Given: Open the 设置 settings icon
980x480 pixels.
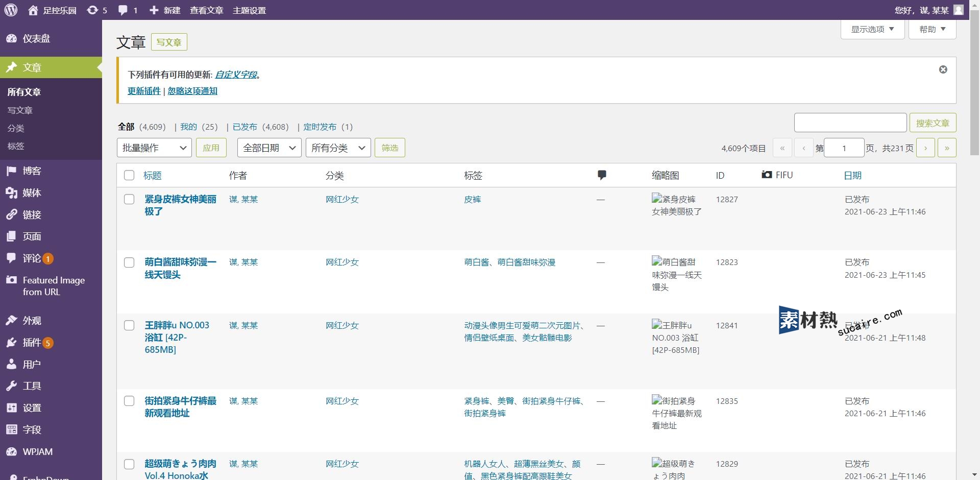Looking at the screenshot, I should click(x=12, y=408).
